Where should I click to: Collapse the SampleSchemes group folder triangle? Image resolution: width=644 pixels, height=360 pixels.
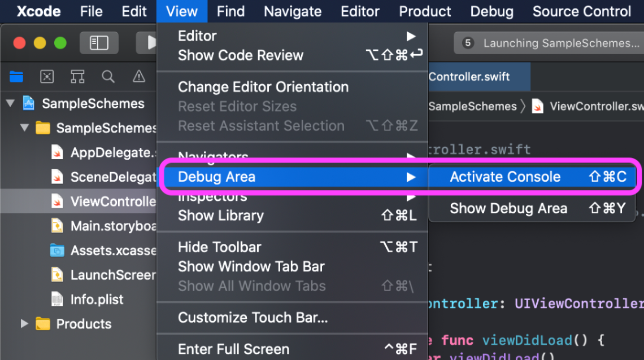pos(25,128)
